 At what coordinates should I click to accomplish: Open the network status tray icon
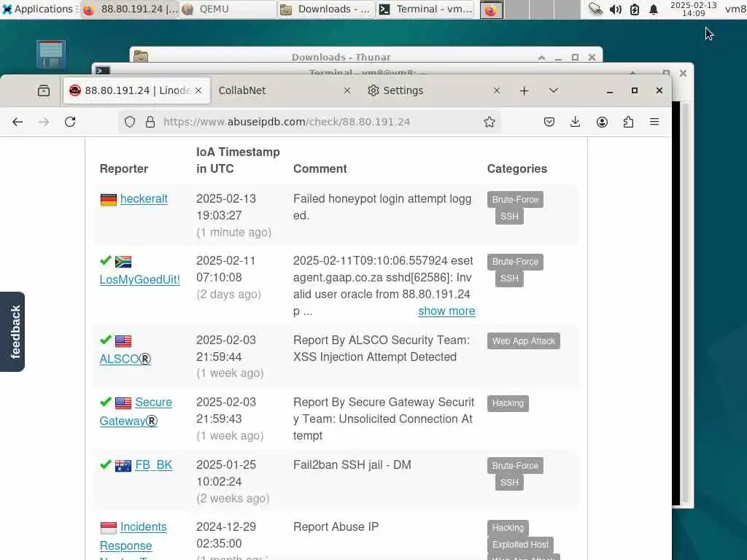coord(595,9)
